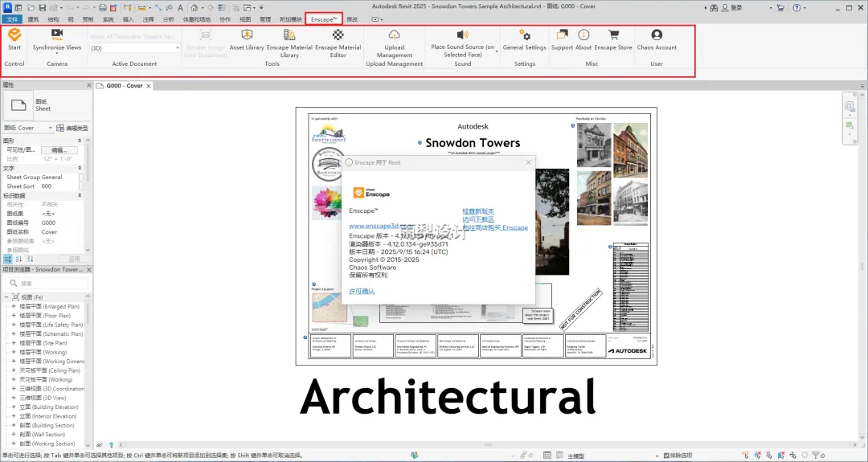Screen dimensions: 868x462
Task: Close the Enscape About dialog
Action: [x=528, y=162]
